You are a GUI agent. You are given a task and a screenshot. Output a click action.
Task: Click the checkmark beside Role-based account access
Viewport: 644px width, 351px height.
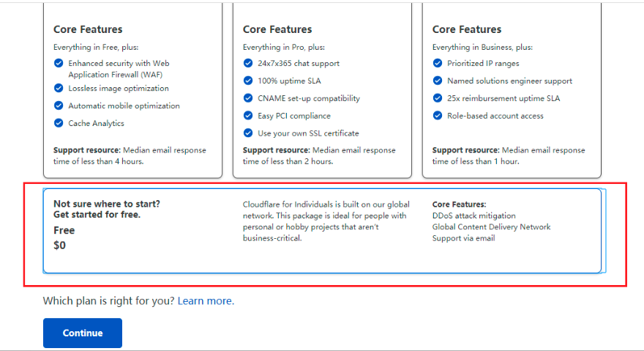pos(438,116)
